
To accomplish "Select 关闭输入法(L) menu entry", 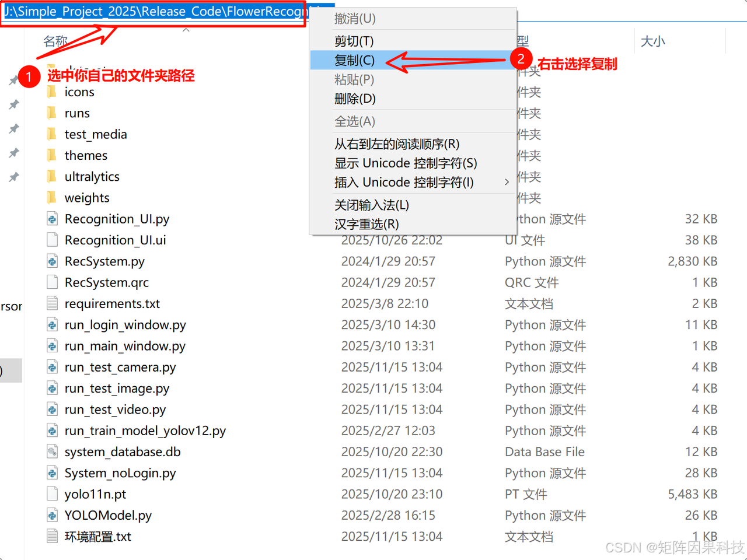I will pyautogui.click(x=413, y=205).
